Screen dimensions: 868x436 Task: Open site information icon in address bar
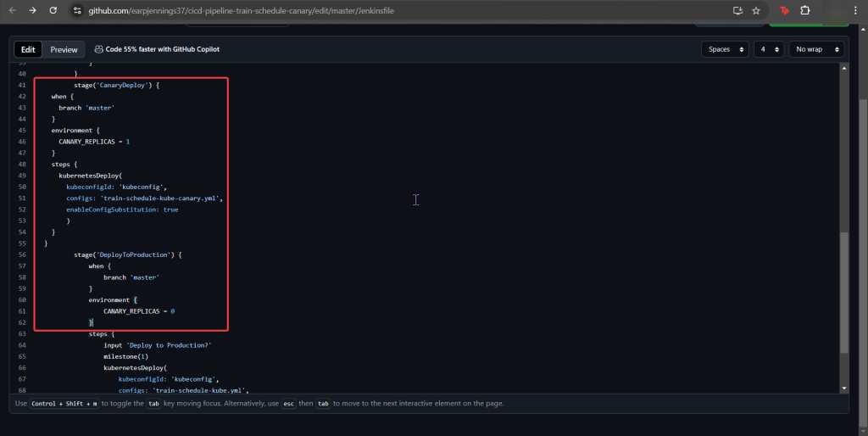point(77,11)
